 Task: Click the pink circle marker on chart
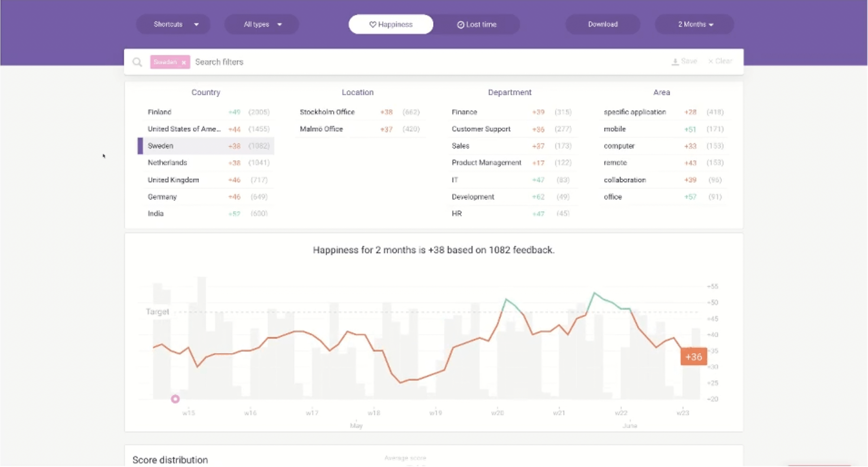coord(175,399)
